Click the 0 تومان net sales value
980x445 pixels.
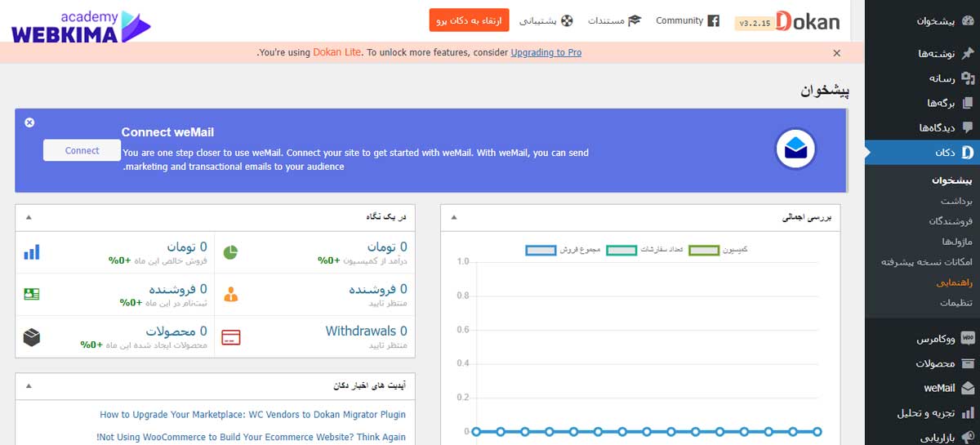click(x=187, y=247)
